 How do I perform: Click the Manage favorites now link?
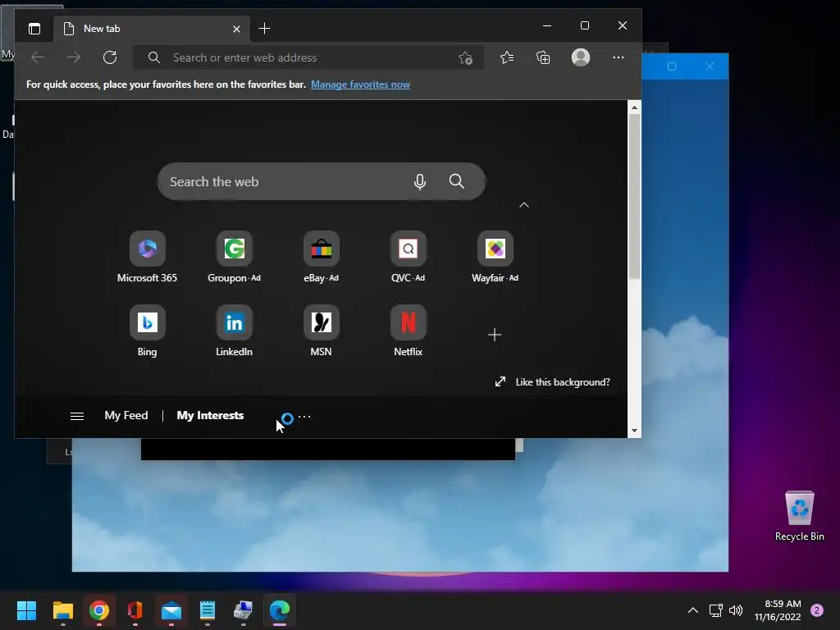361,84
